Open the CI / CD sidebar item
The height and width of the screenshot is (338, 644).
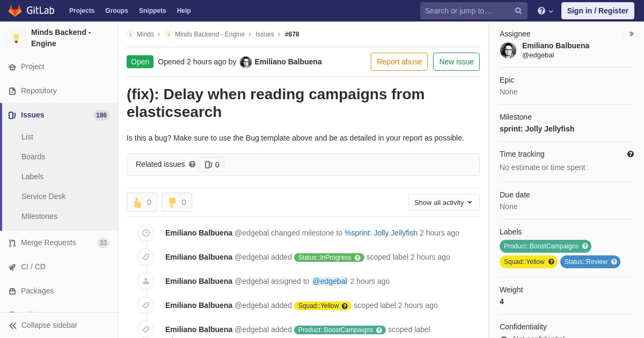click(x=33, y=267)
